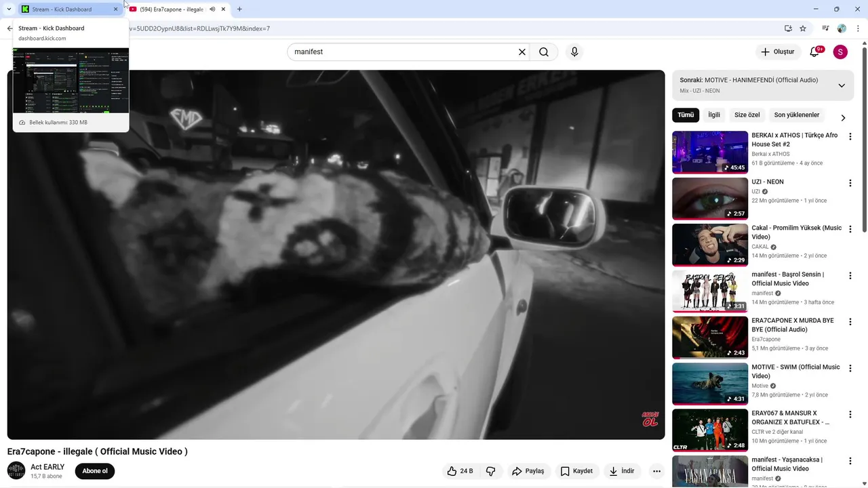Open options for MOTIVE - SWIM video
The image size is (868, 488).
[x=850, y=368]
